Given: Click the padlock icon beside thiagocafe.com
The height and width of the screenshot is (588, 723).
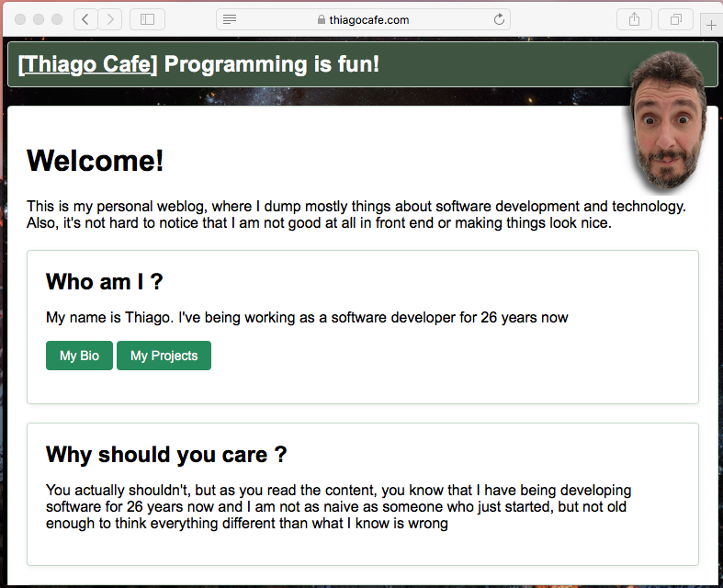Looking at the screenshot, I should point(321,20).
